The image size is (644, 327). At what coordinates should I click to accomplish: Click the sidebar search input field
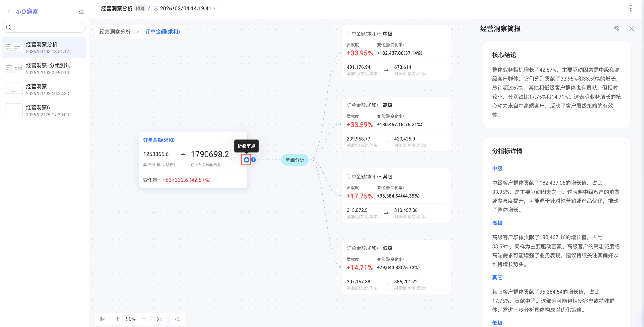click(47, 27)
